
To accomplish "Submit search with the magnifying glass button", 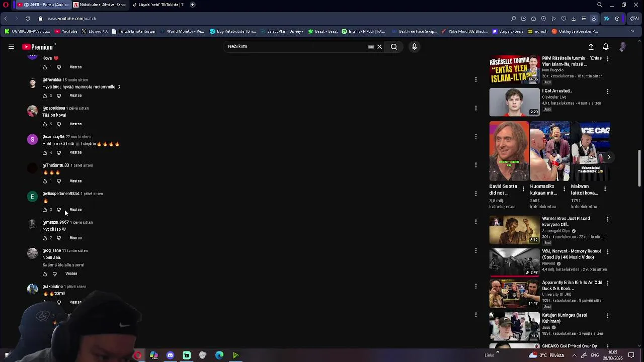I will pyautogui.click(x=394, y=47).
